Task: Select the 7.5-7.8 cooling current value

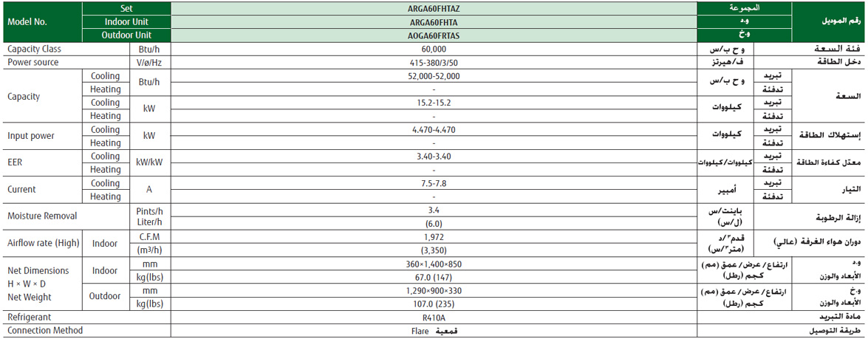Action: click(x=434, y=183)
